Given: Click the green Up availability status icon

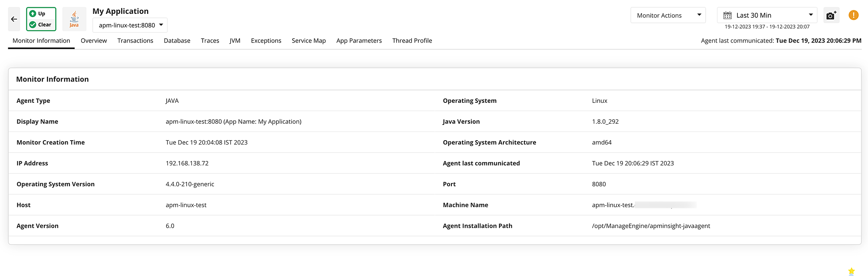Looking at the screenshot, I should (x=33, y=13).
